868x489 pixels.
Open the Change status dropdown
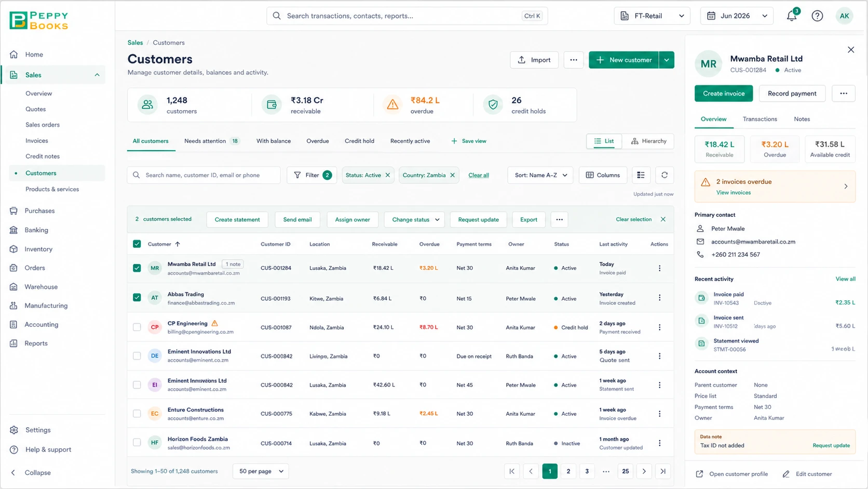[x=415, y=219]
